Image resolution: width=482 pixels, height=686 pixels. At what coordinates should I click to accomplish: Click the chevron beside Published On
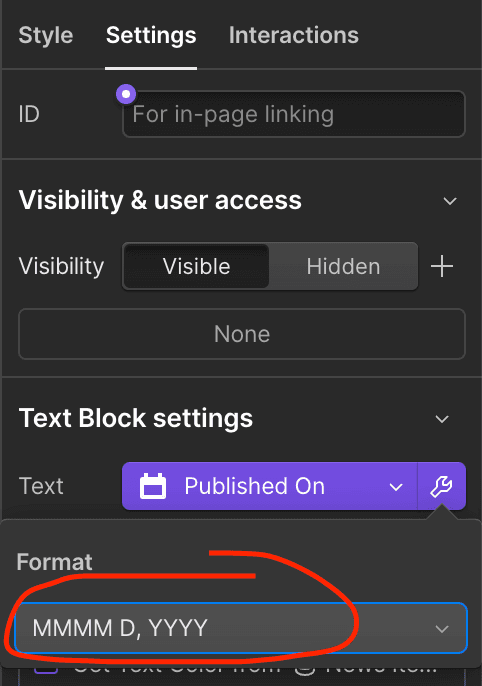396,486
